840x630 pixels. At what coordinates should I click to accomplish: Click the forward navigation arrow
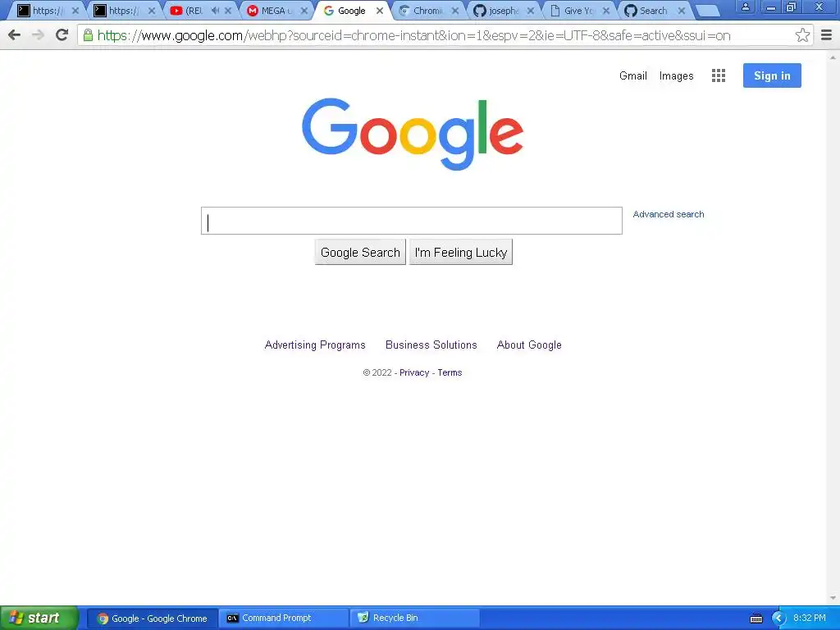click(x=38, y=35)
